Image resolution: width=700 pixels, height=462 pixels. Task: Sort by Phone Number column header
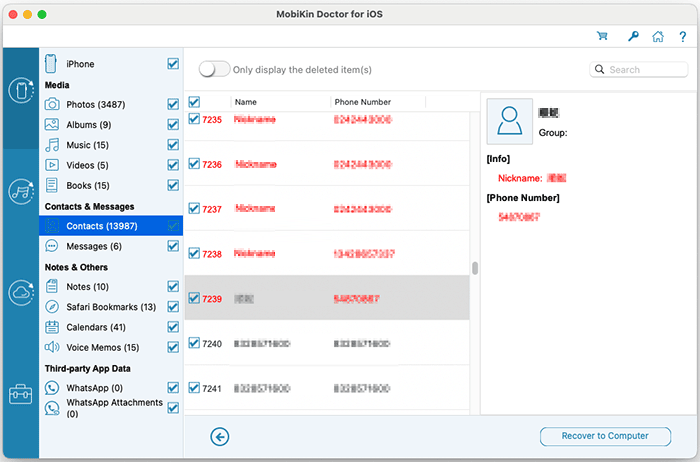[362, 102]
